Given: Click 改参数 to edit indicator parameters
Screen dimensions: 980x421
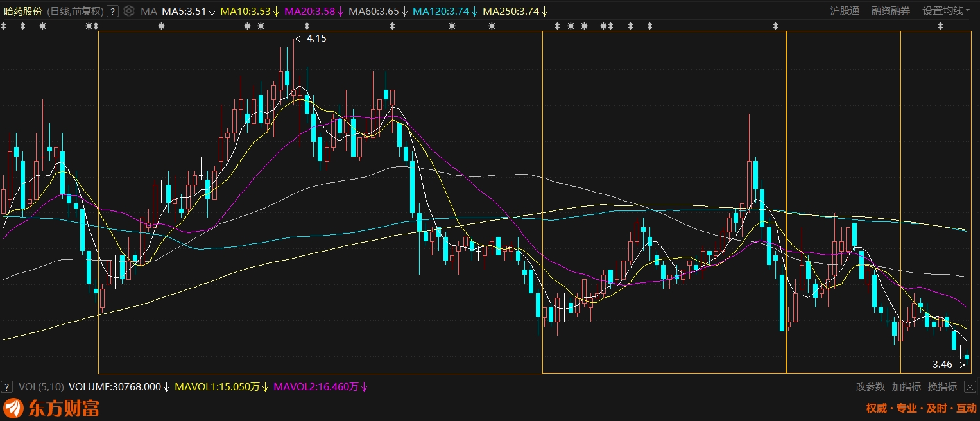Looking at the screenshot, I should point(870,387).
